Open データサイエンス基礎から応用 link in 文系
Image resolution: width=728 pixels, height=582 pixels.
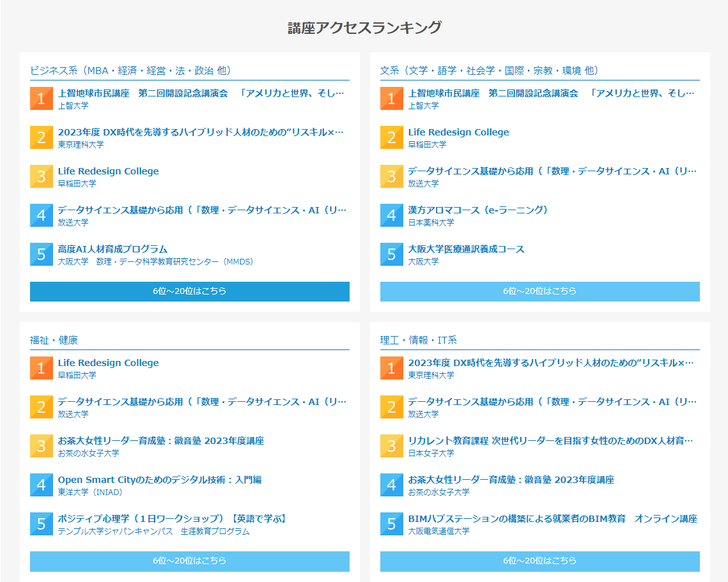[552, 171]
